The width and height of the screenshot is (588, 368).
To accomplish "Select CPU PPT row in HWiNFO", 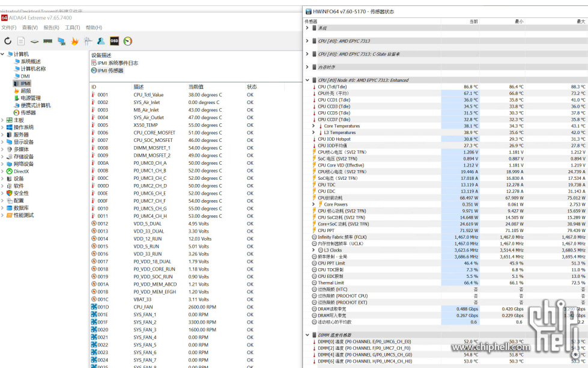I will 446,230.
